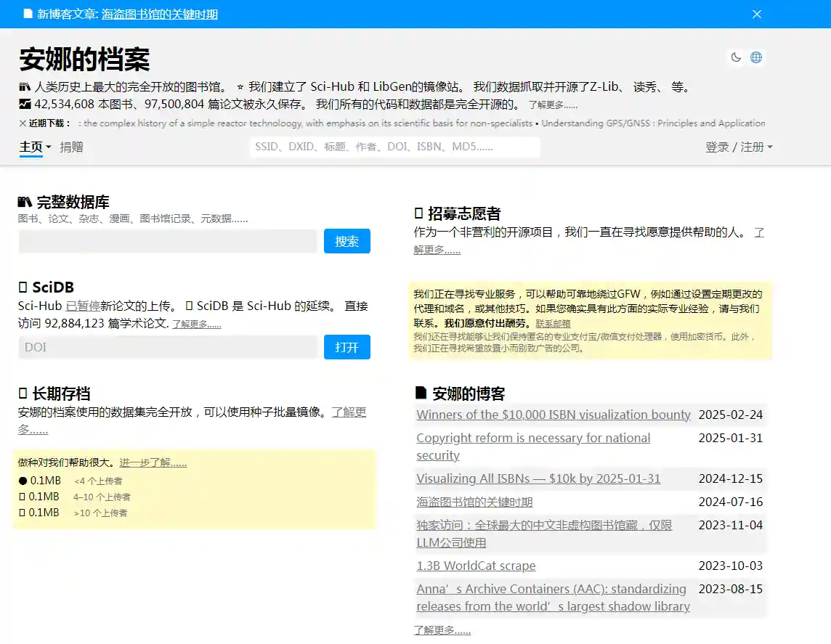831x644 pixels.
Task: Open Visualizing All ISBNs blog post
Action: point(538,479)
